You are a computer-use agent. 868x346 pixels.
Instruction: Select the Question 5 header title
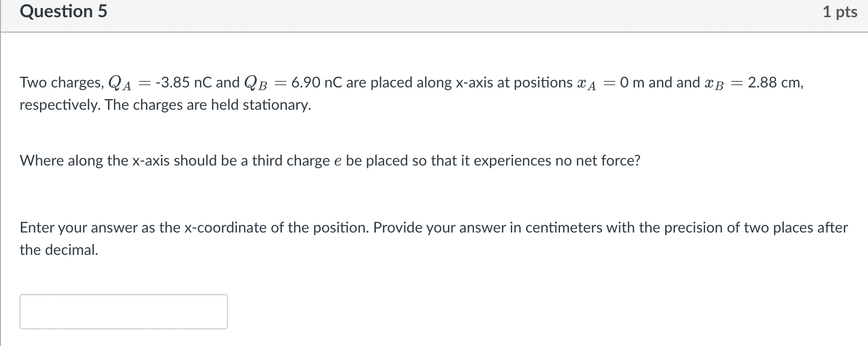[x=63, y=12]
